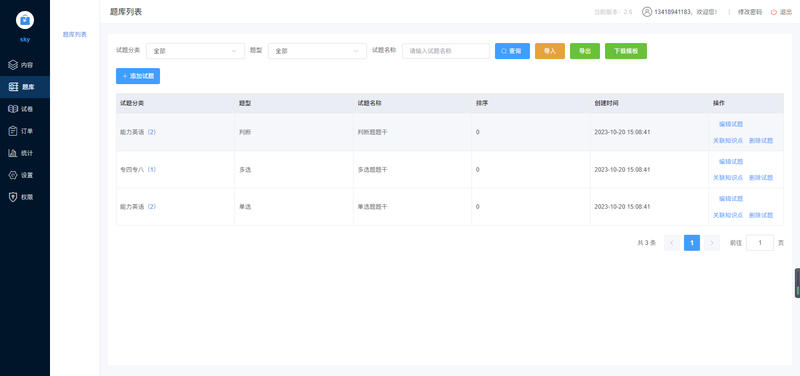Click pagination page 1 button

(x=692, y=243)
